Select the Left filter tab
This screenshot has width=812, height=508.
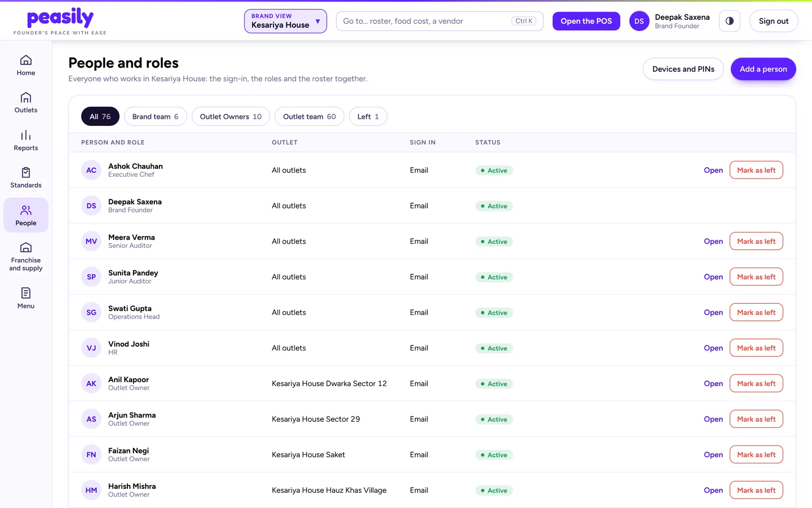point(368,116)
